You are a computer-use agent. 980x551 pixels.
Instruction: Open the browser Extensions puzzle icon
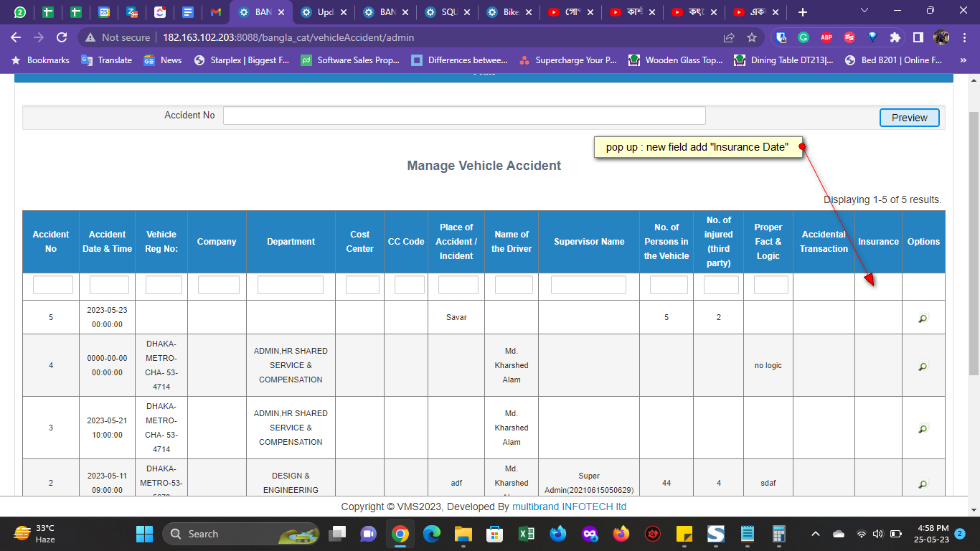895,37
